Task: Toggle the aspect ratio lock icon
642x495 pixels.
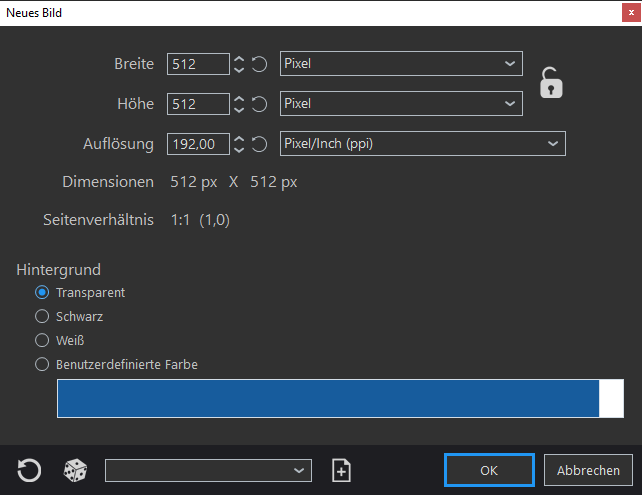Action: click(551, 83)
